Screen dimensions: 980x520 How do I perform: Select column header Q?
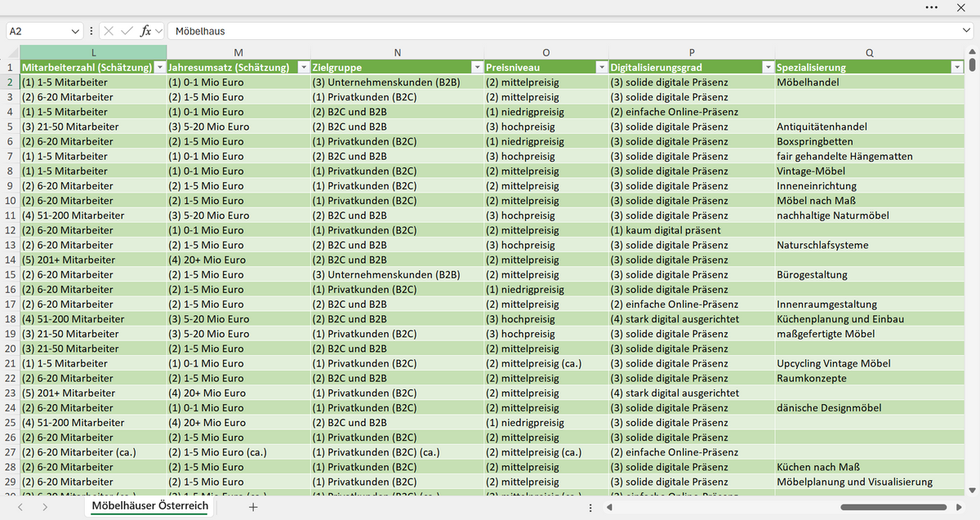(869, 52)
